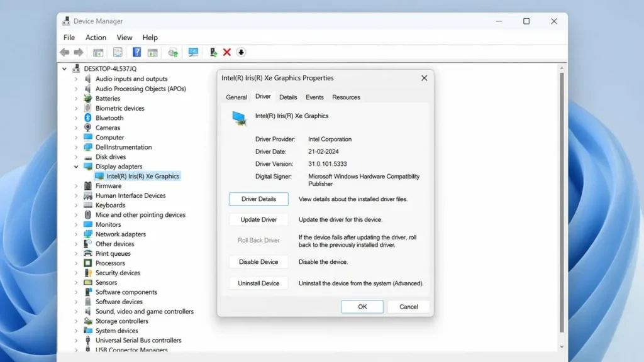This screenshot has width=644, height=362.
Task: Click the monitor icon in toolbar
Action: pyautogui.click(x=193, y=52)
